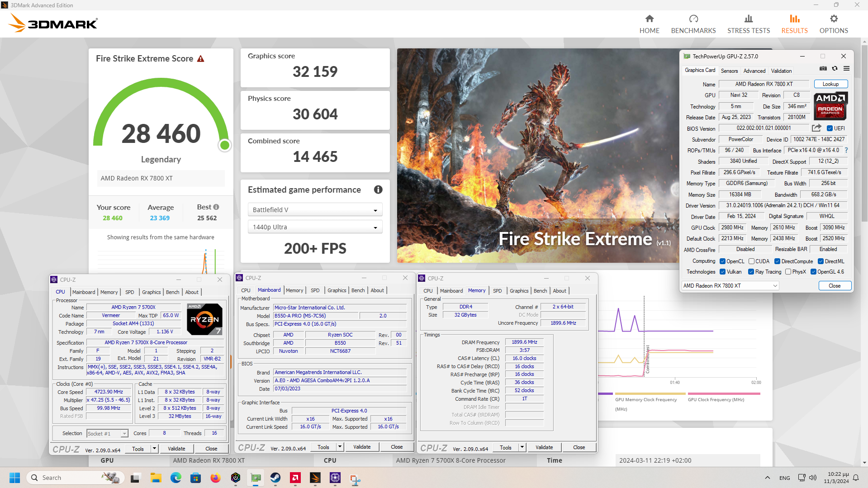Open the Graphics tab in the CPU-Z Mainboard window

pyautogui.click(x=337, y=290)
